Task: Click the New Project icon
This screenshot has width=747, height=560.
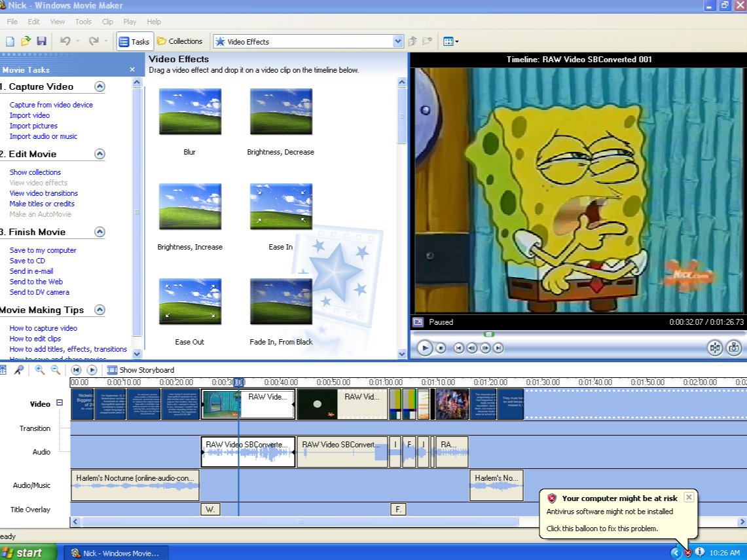Action: pyautogui.click(x=10, y=41)
